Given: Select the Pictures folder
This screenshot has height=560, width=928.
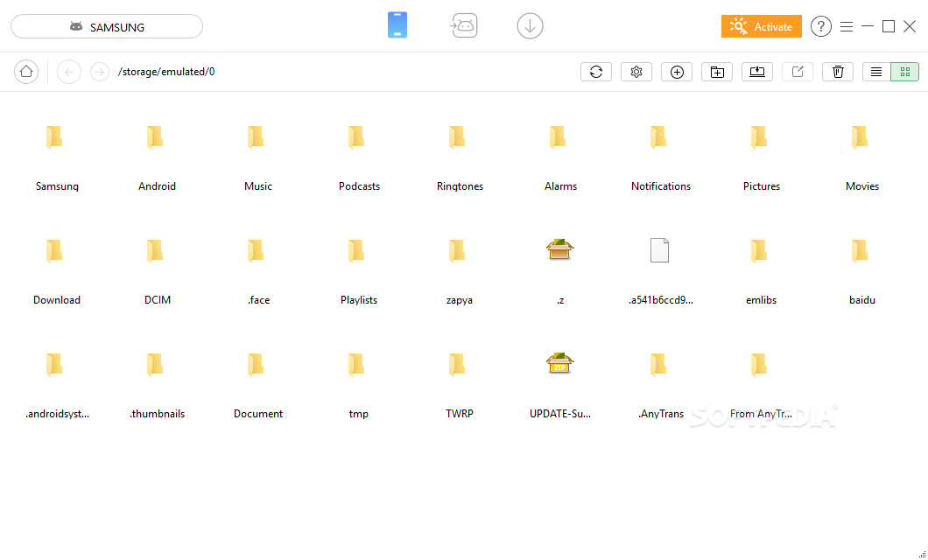Looking at the screenshot, I should pyautogui.click(x=762, y=157).
